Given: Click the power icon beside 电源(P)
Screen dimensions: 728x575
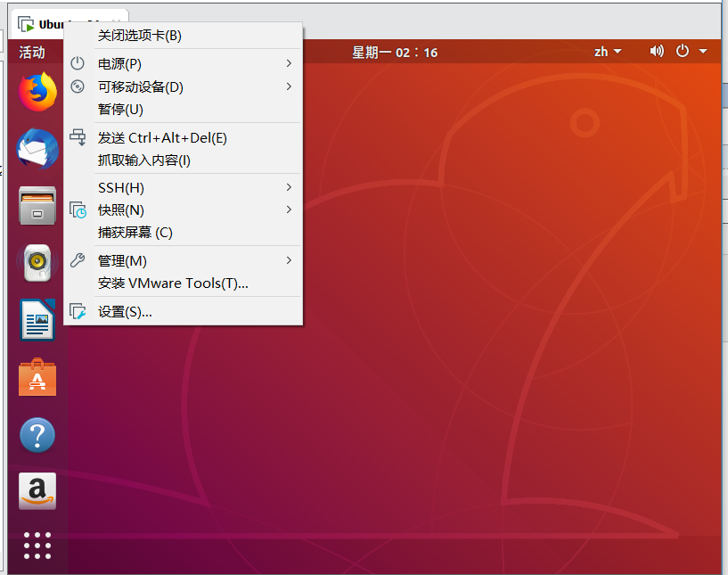Looking at the screenshot, I should [78, 63].
